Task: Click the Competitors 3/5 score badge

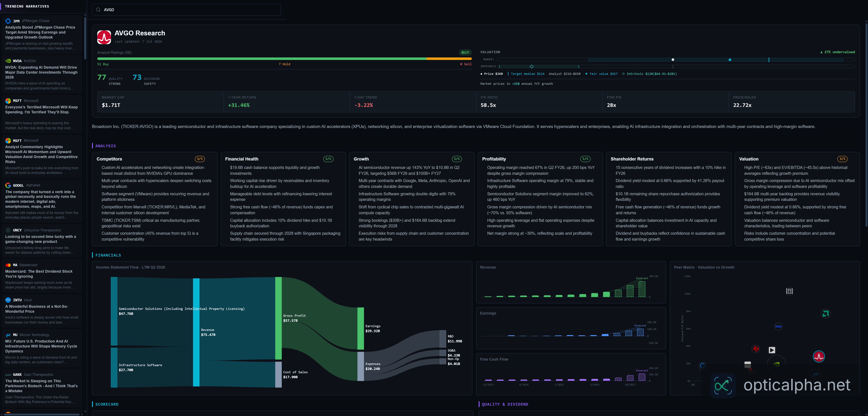Action: coord(200,159)
